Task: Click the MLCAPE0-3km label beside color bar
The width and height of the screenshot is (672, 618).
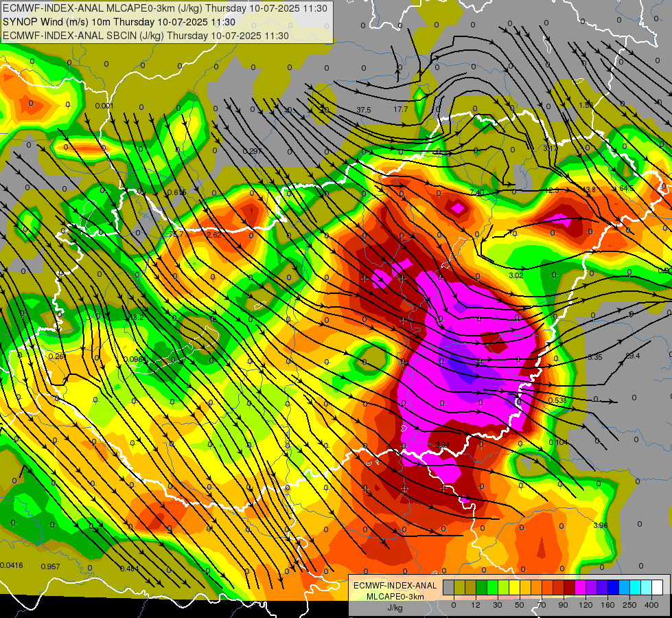Action: pos(395,597)
